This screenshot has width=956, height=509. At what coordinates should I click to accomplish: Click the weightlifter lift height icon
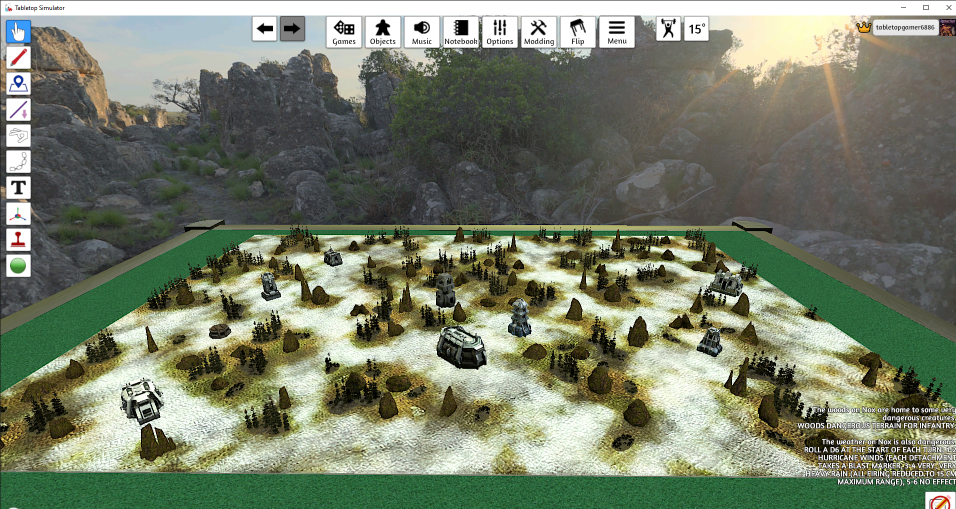(x=669, y=29)
